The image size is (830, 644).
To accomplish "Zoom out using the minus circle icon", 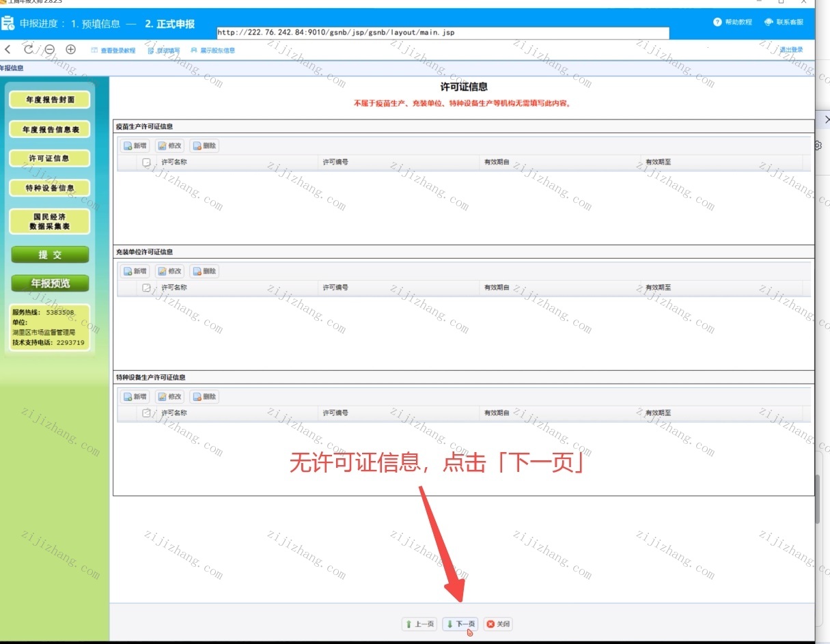I will (50, 49).
